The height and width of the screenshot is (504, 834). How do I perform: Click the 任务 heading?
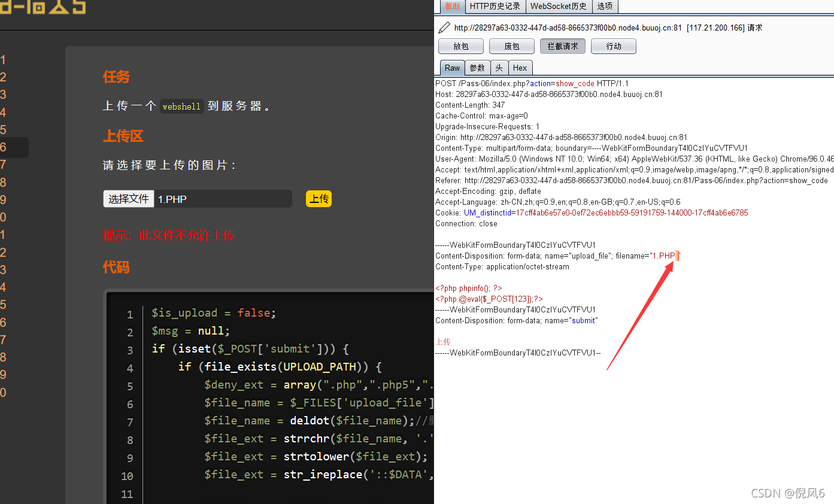tap(116, 77)
